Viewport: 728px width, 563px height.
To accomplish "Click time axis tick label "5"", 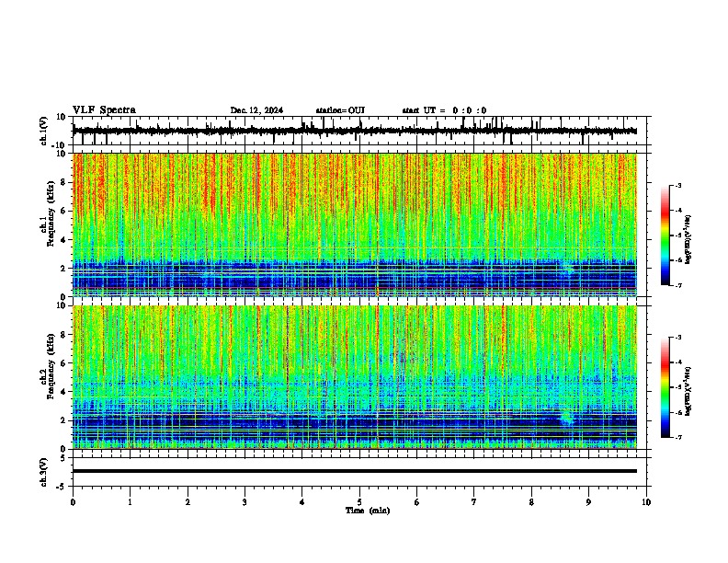I will tap(359, 502).
